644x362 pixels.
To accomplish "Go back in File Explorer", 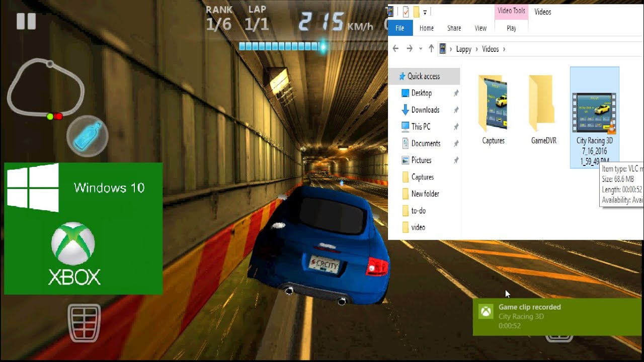I will tap(395, 49).
